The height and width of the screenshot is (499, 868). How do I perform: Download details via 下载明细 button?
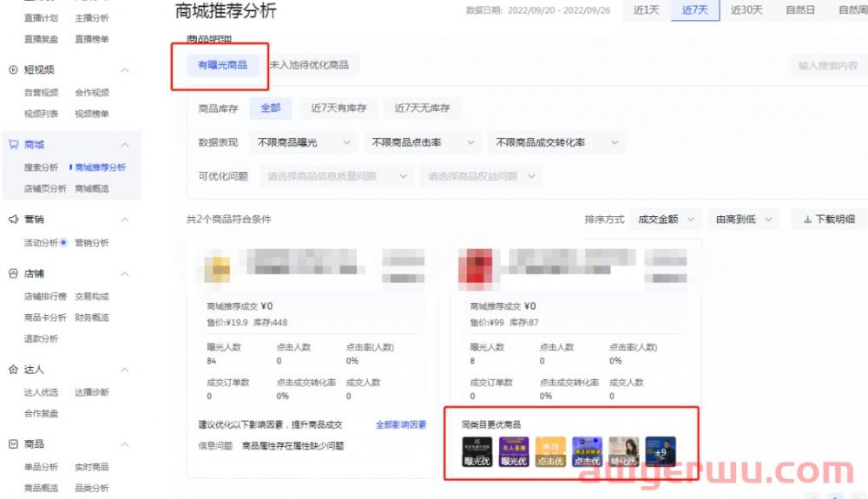point(829,220)
